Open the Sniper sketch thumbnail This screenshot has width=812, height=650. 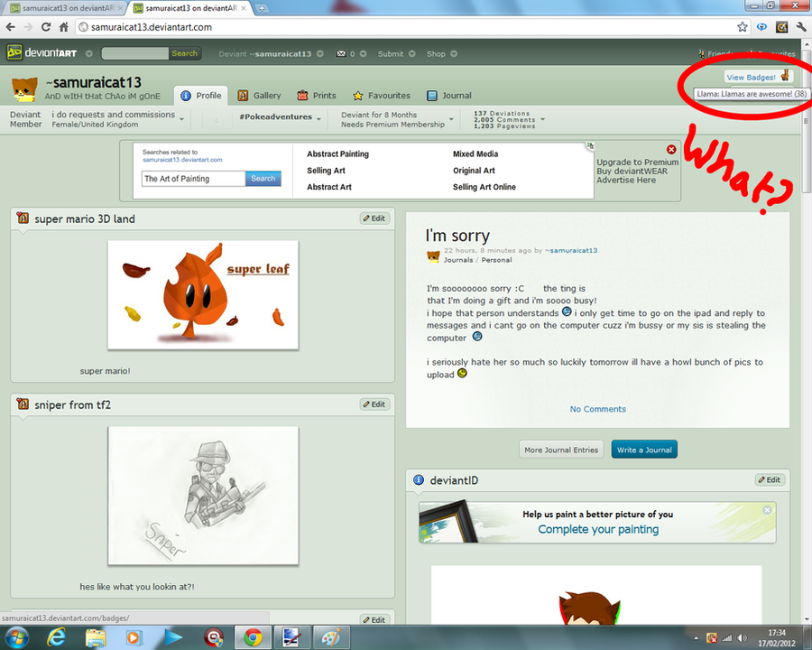click(203, 496)
